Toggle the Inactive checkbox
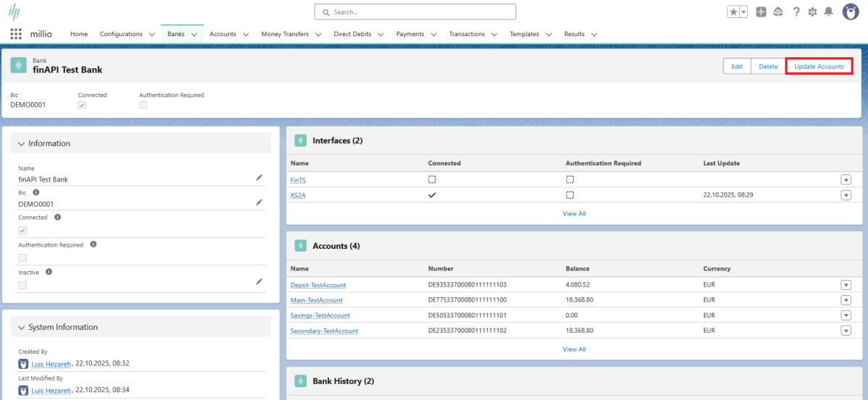The height and width of the screenshot is (400, 868). [22, 285]
